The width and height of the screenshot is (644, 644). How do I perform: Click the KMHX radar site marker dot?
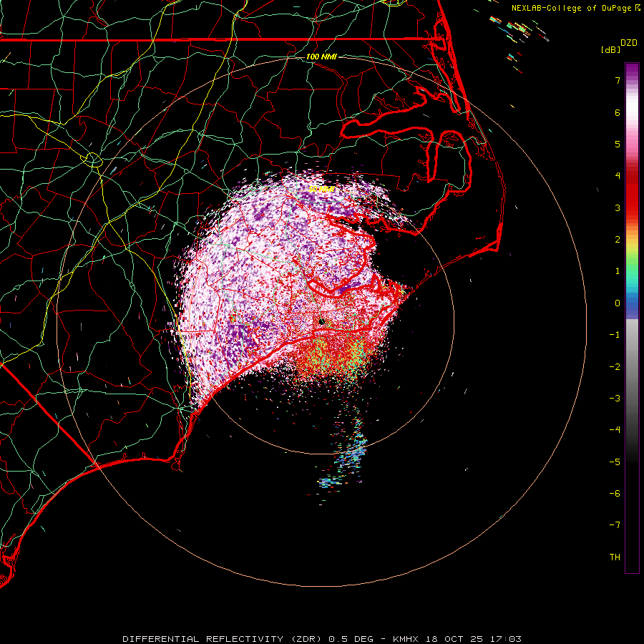tap(321, 321)
